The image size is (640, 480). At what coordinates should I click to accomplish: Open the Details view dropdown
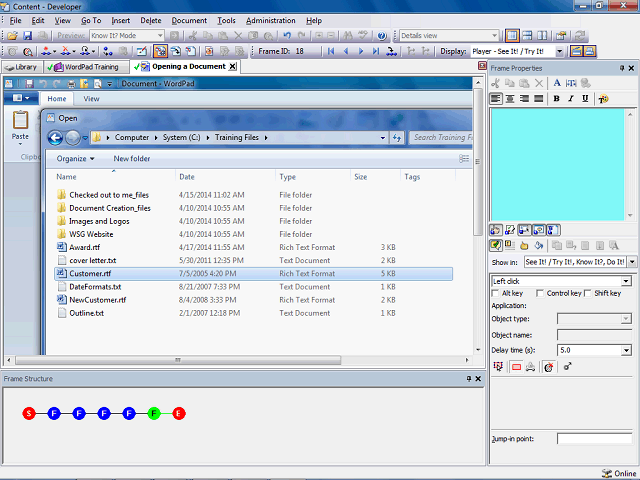(494, 36)
